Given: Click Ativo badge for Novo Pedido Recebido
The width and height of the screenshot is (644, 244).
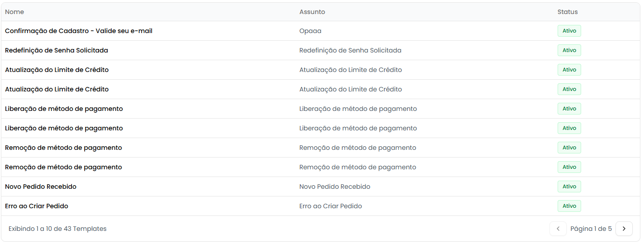Looking at the screenshot, I should 569,187.
